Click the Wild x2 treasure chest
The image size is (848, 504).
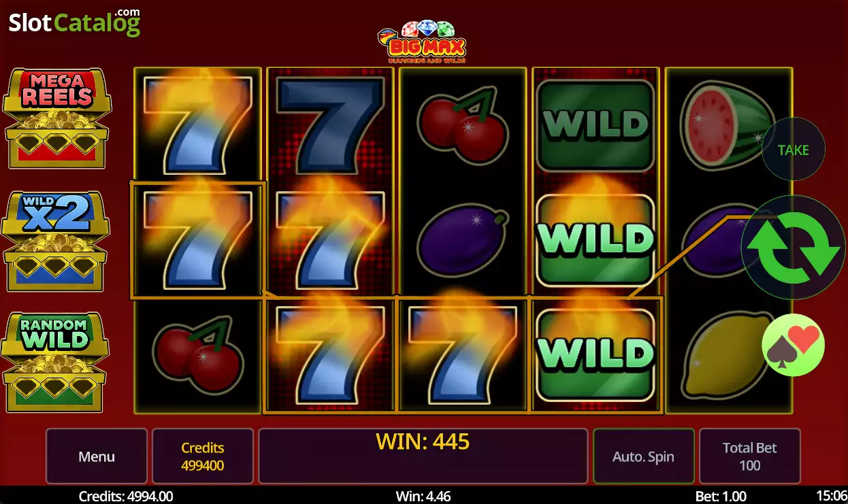coord(54,241)
